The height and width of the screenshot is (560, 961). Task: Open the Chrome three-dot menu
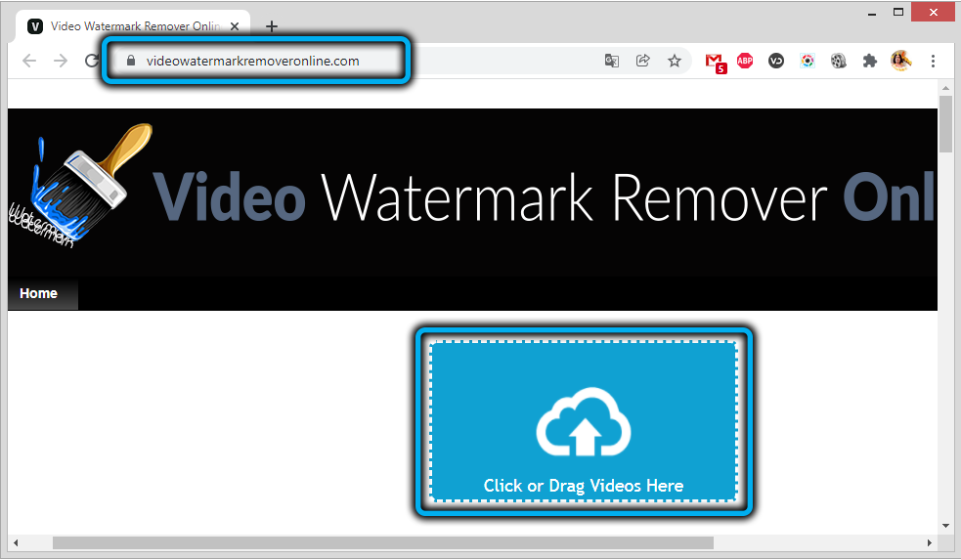click(933, 61)
